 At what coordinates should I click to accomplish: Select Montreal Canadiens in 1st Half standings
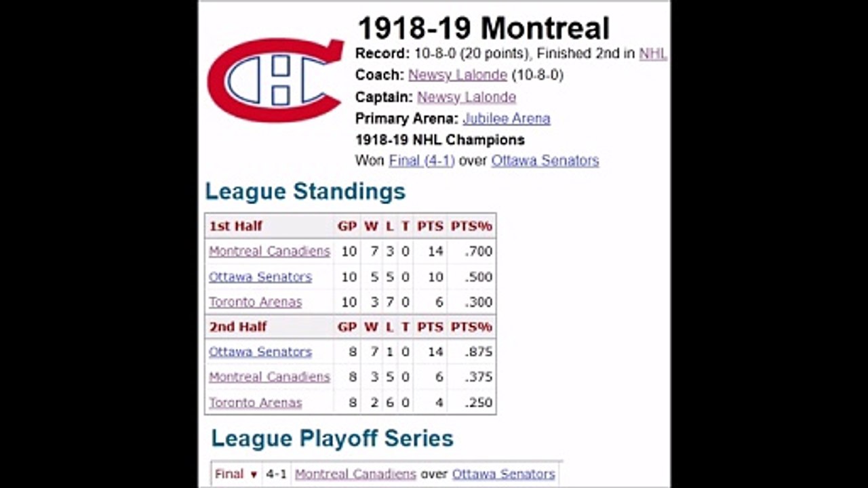tap(269, 251)
